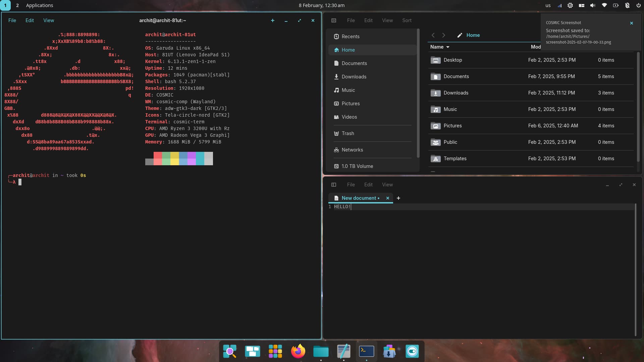Open the Files folder icon in dock
The width and height of the screenshot is (644, 362).
321,351
